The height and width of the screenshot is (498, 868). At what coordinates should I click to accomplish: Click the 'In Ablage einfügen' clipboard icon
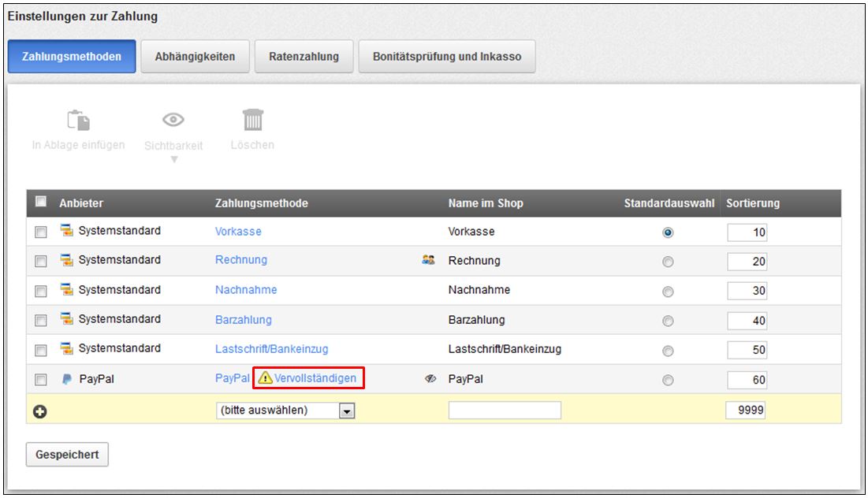(x=78, y=121)
